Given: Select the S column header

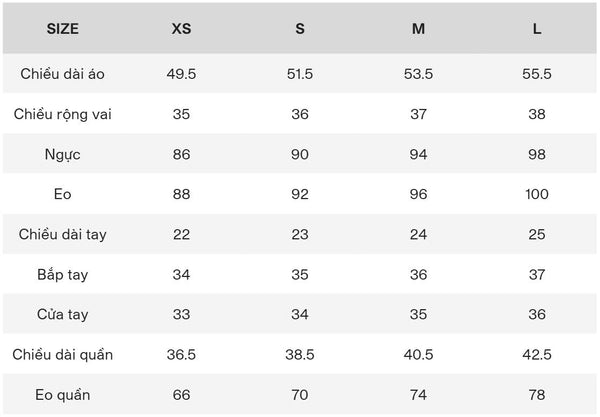Looking at the screenshot, I should coord(300,29).
